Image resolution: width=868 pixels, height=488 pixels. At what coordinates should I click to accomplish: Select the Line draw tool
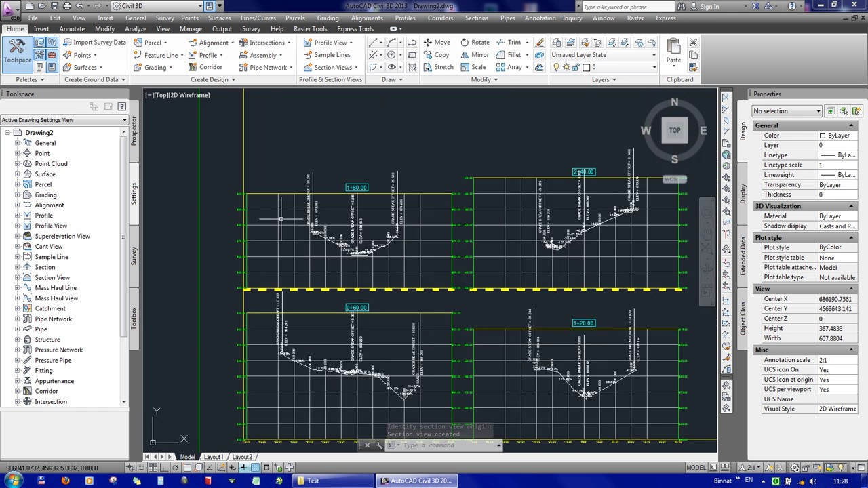click(373, 43)
